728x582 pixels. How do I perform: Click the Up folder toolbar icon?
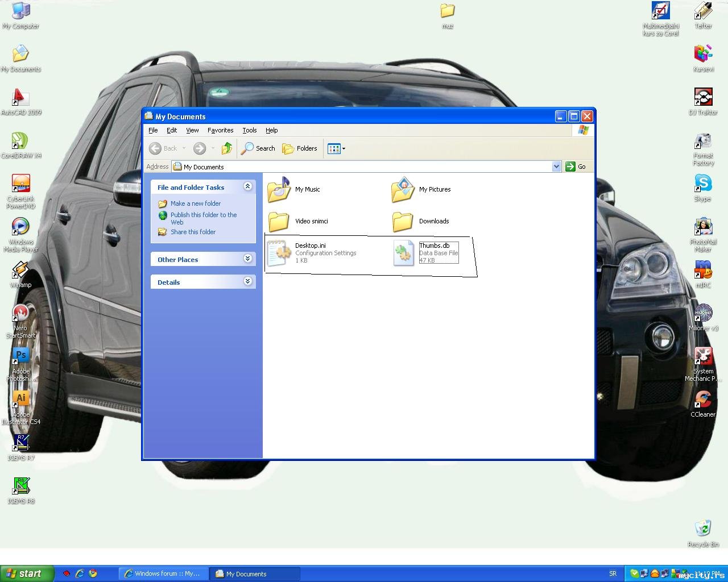pyautogui.click(x=227, y=148)
